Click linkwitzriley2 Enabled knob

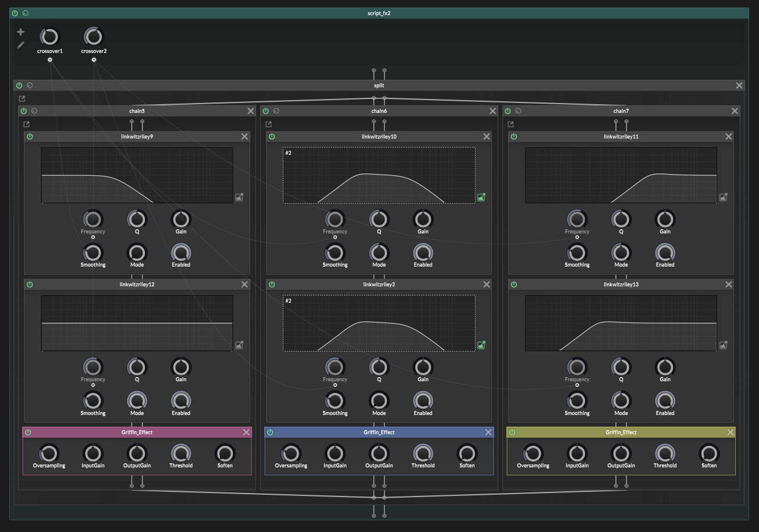click(x=423, y=400)
